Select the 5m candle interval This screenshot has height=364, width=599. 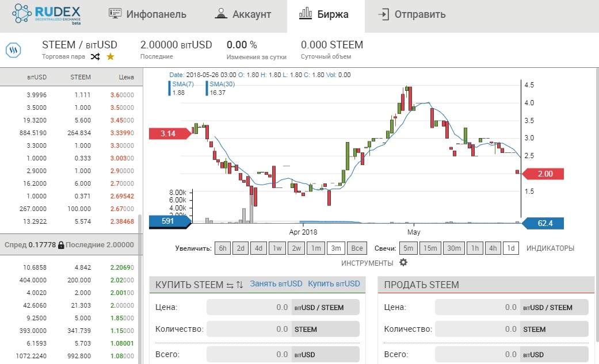coord(409,248)
